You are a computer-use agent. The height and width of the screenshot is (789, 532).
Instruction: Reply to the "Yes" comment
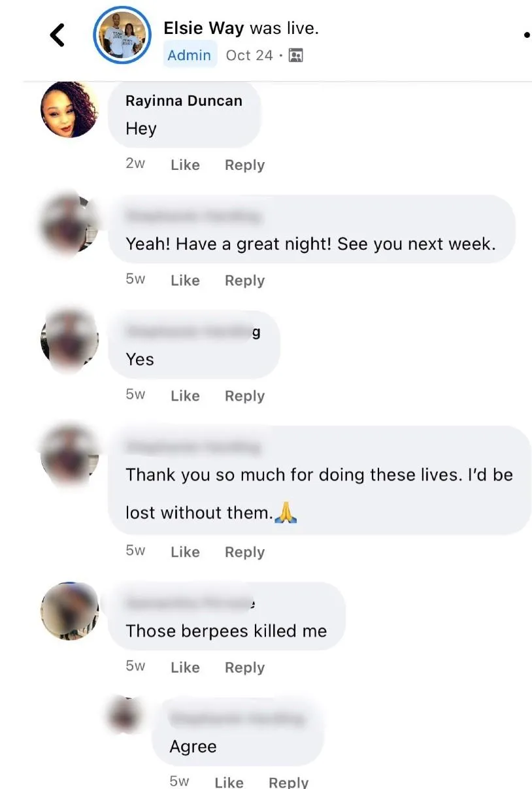[244, 396]
